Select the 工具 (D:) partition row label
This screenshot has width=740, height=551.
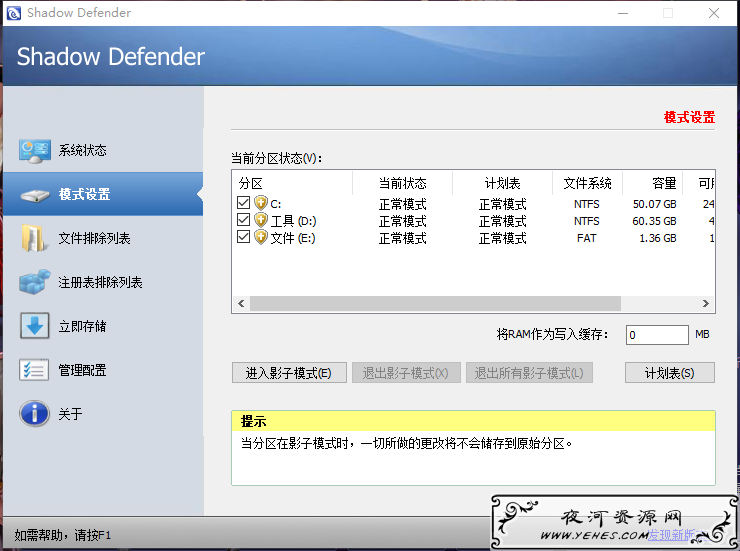(x=293, y=221)
